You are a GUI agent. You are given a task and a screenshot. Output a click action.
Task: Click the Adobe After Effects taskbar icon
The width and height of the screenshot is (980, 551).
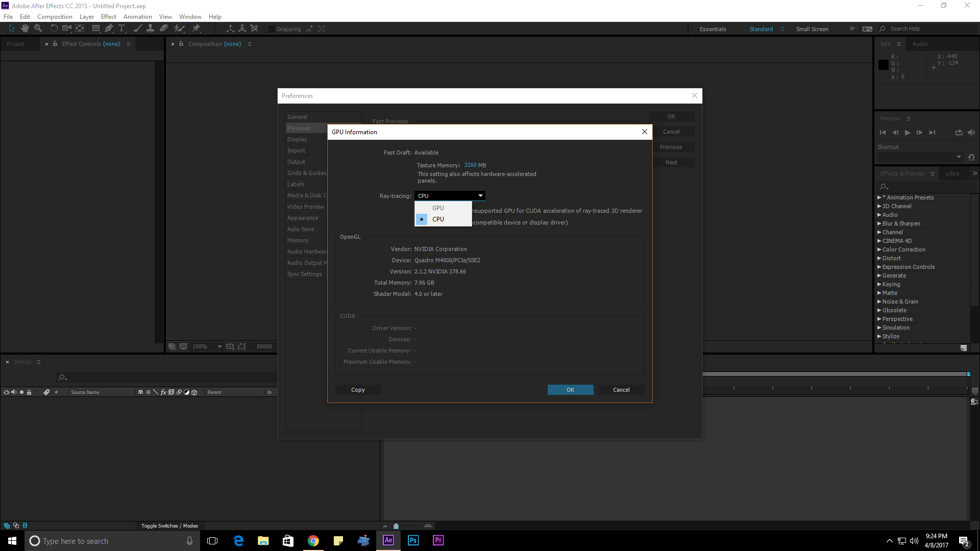388,540
